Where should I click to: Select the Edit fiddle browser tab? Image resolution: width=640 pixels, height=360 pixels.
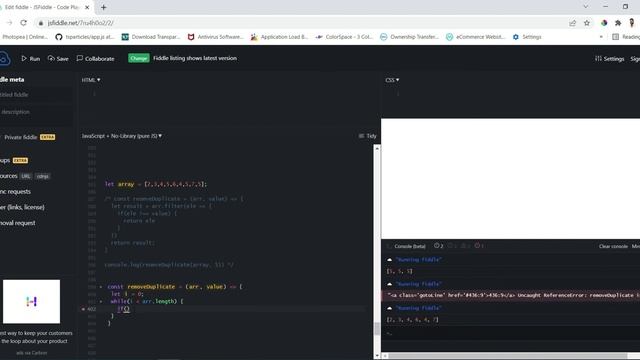click(x=45, y=7)
